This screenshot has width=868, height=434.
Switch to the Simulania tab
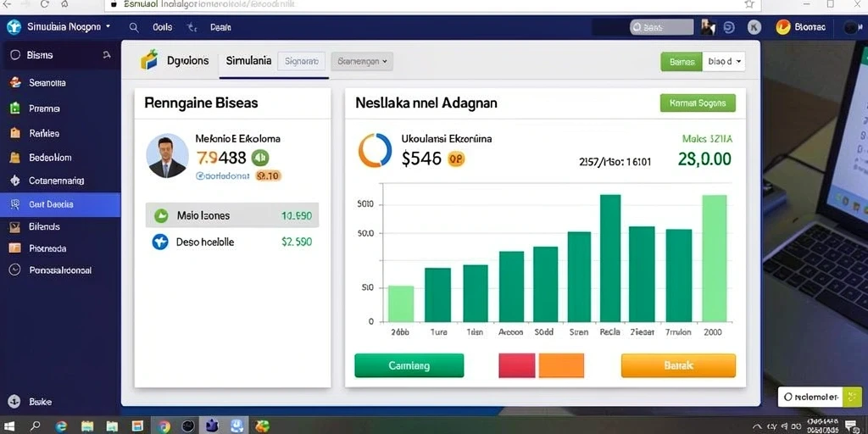tap(248, 61)
